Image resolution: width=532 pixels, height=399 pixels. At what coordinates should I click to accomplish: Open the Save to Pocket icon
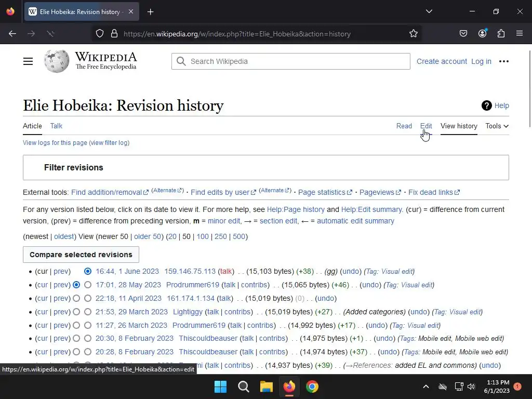pos(463,33)
